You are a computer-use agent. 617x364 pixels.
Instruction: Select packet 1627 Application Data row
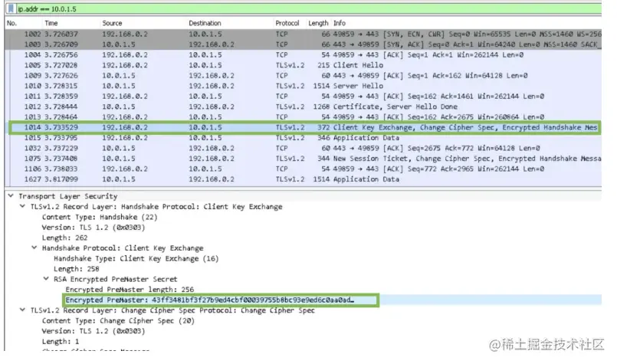(303, 179)
